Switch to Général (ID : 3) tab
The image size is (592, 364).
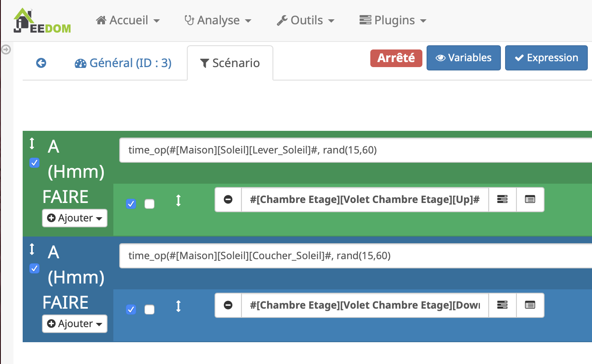tap(123, 63)
